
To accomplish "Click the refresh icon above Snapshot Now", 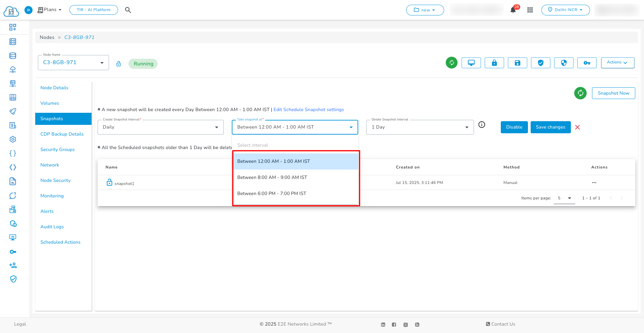I will (581, 93).
